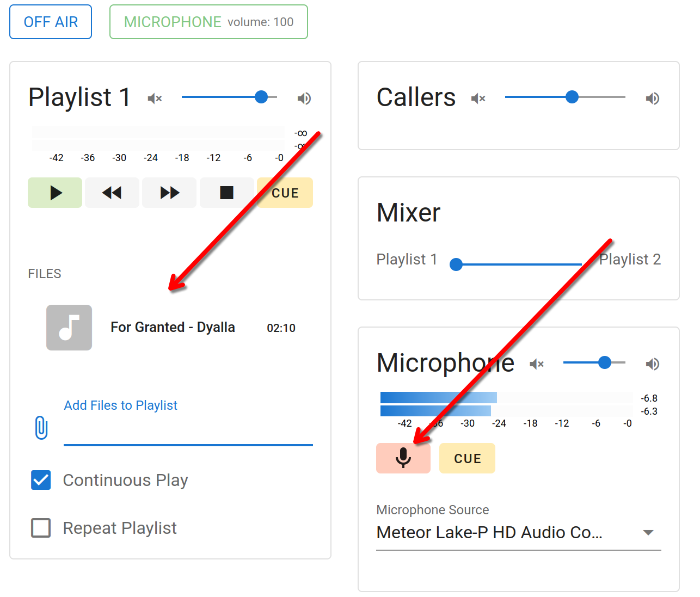Click the Mixer crossfade slider handle

pos(456,264)
